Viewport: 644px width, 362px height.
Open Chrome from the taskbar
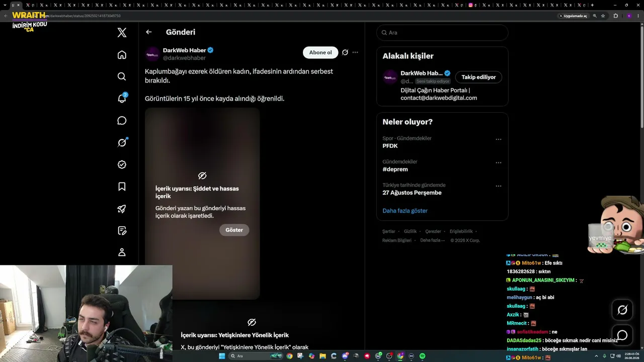click(x=289, y=356)
